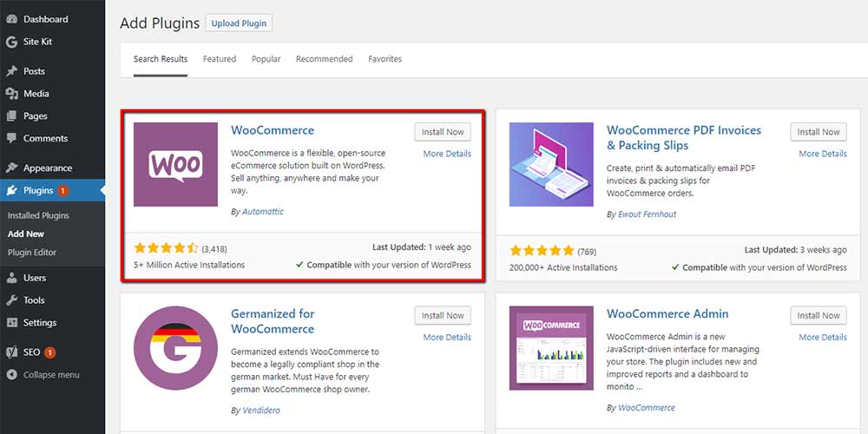Open Site Kit menu label

click(x=37, y=42)
